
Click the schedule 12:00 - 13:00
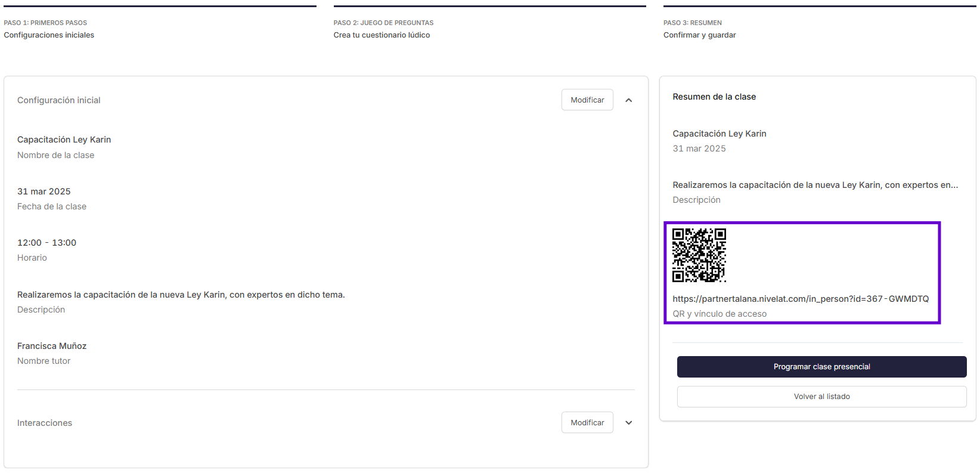(x=46, y=243)
